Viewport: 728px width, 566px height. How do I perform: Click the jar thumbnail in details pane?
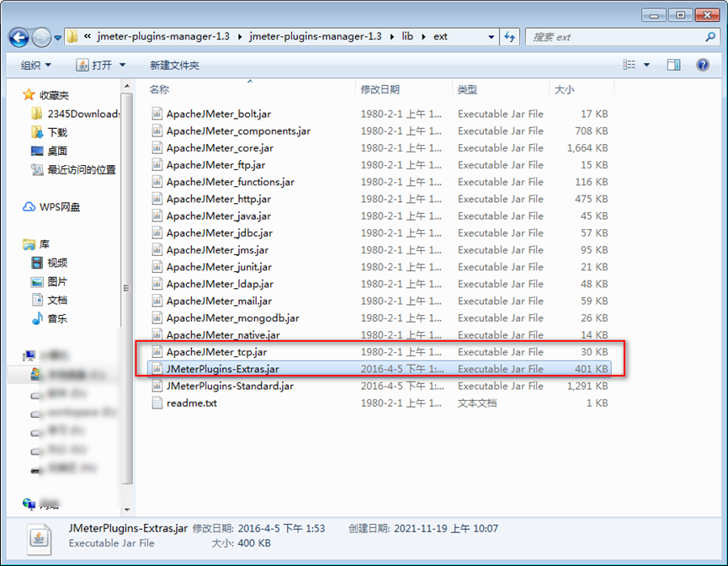[x=39, y=539]
